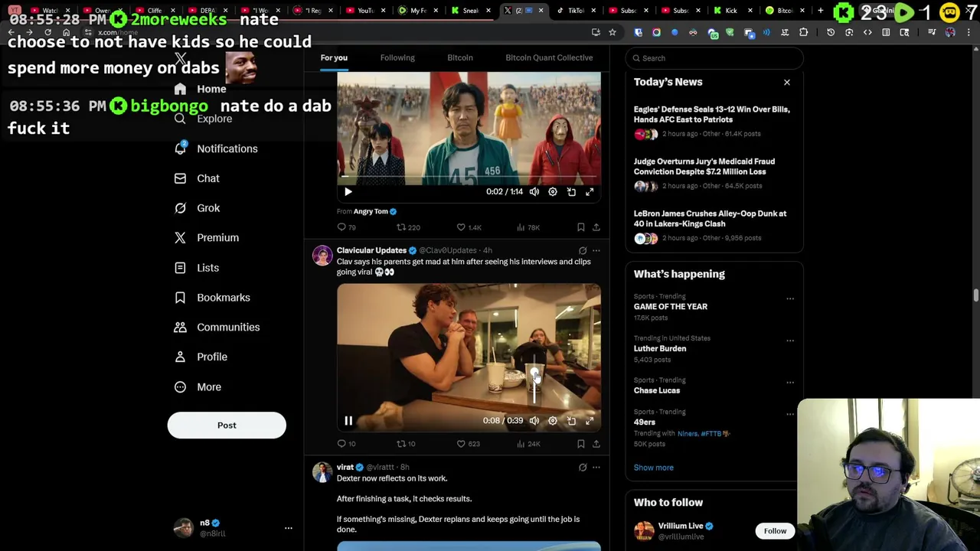Open Grok explain on virat post

click(x=583, y=467)
